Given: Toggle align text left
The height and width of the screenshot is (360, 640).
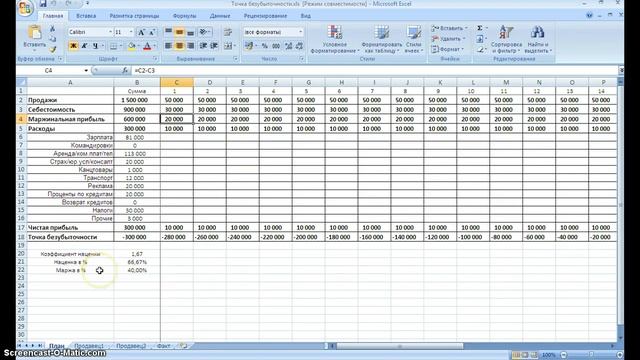Looking at the screenshot, I should tap(168, 46).
